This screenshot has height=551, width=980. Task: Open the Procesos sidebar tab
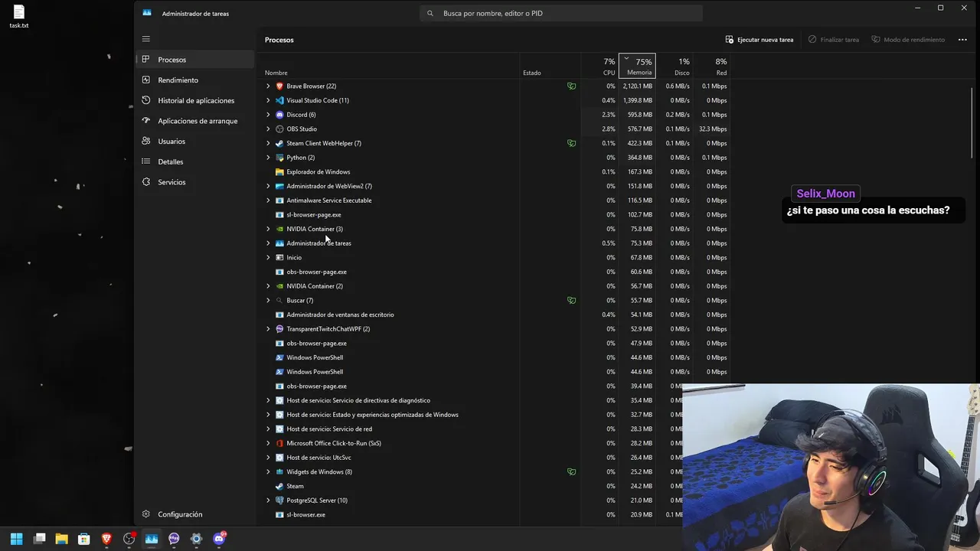coord(194,60)
